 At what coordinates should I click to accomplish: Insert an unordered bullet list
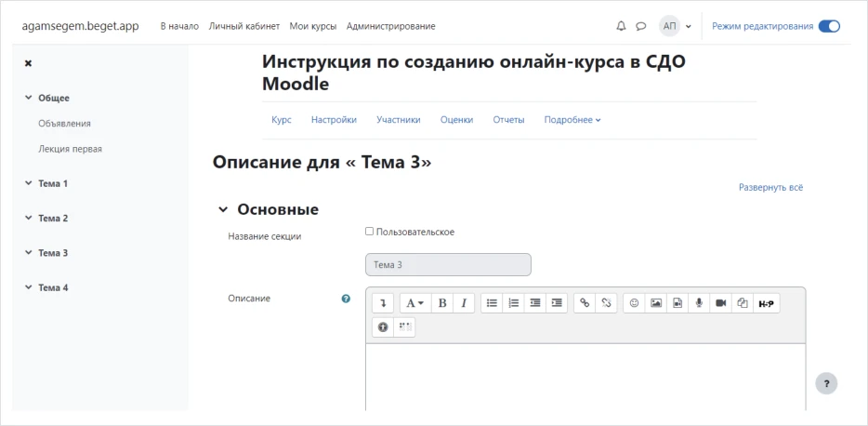tap(492, 303)
